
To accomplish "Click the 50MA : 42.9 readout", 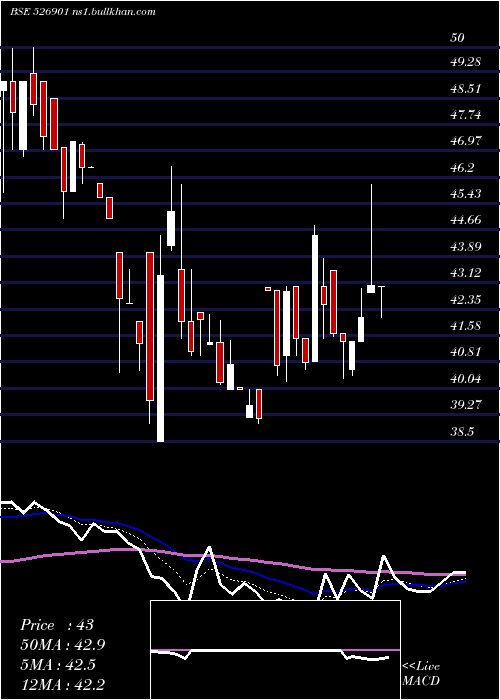I will 63,645.
